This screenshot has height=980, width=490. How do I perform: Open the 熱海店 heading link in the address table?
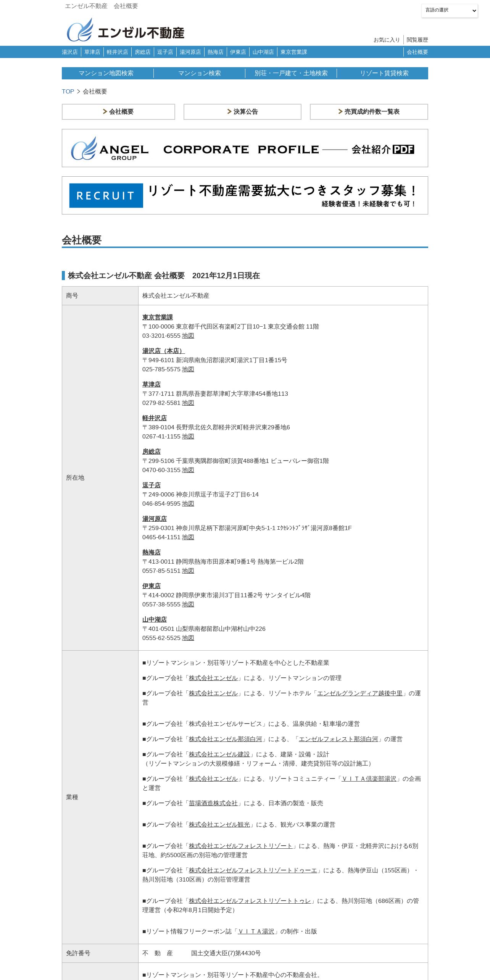[x=152, y=553]
